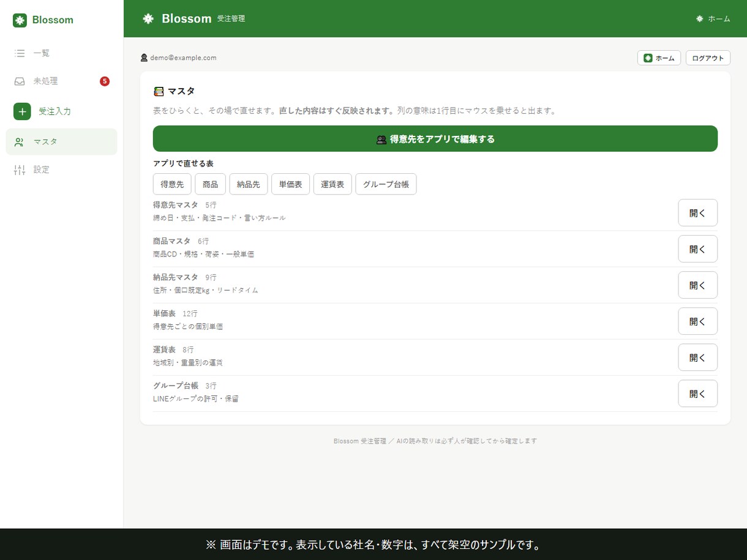Click the グループ台帳 row title in the list
747x560 pixels.
tap(176, 386)
